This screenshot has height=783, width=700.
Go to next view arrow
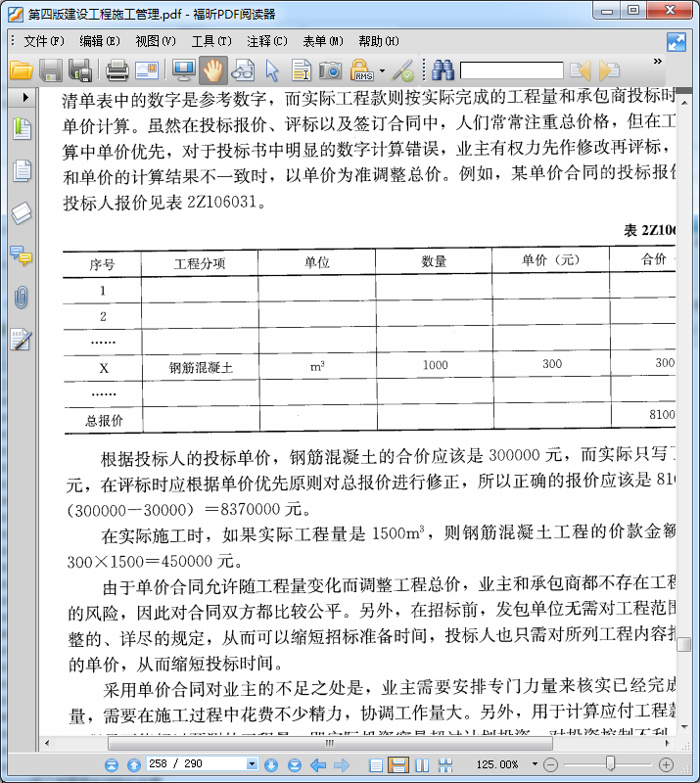342,764
